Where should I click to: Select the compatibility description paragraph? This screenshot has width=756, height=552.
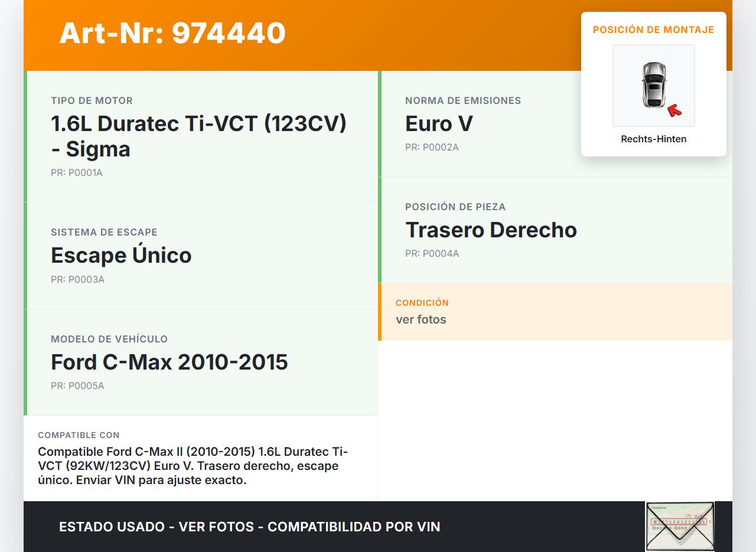193,466
